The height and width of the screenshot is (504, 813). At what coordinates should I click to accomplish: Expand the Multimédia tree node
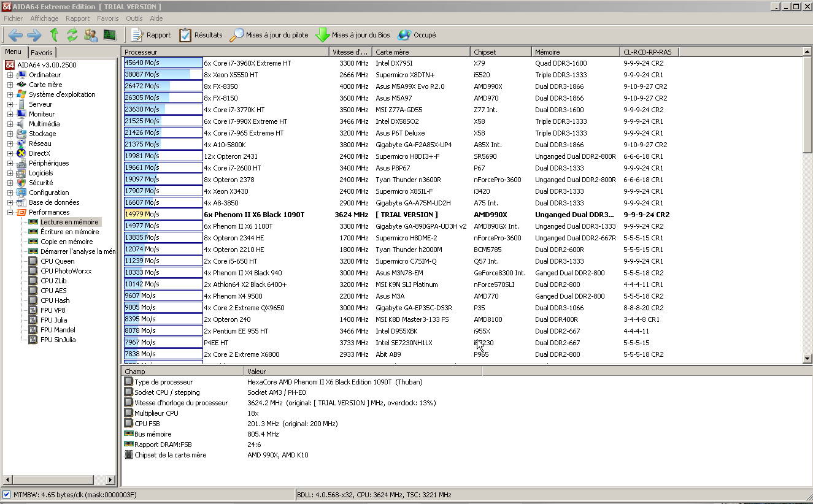[x=10, y=124]
